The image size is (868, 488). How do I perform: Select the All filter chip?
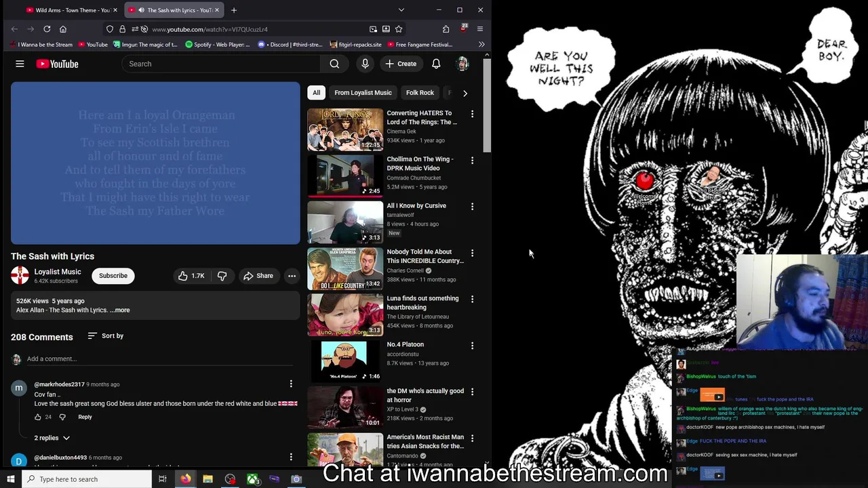[x=316, y=93]
